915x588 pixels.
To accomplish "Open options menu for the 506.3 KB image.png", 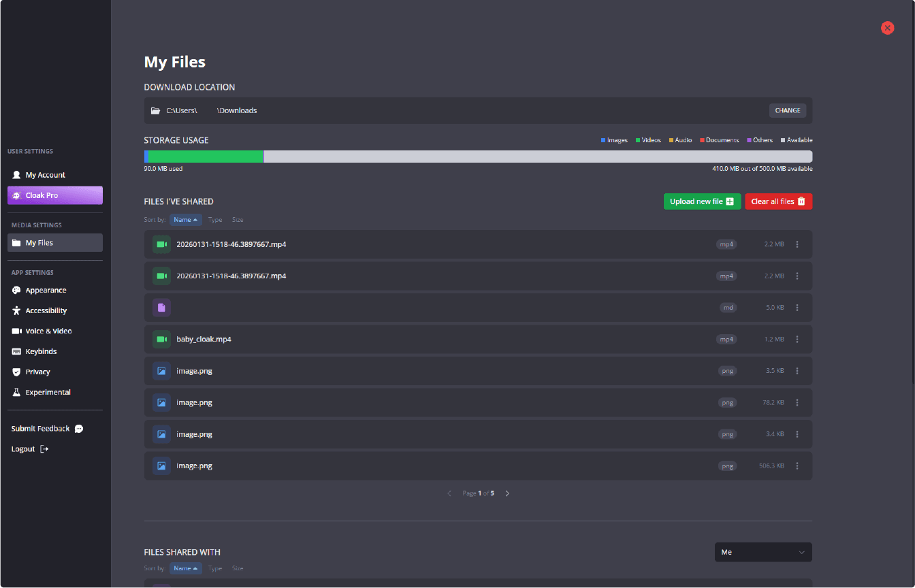I will (x=797, y=465).
